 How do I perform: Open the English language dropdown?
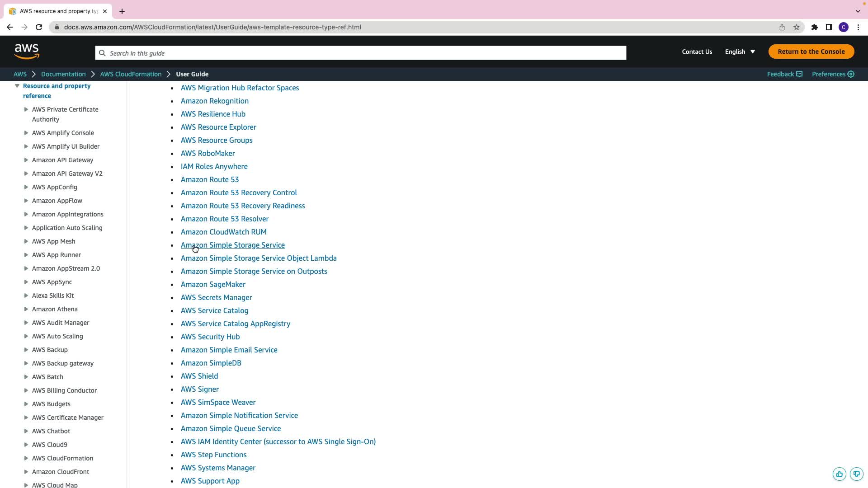click(x=740, y=52)
